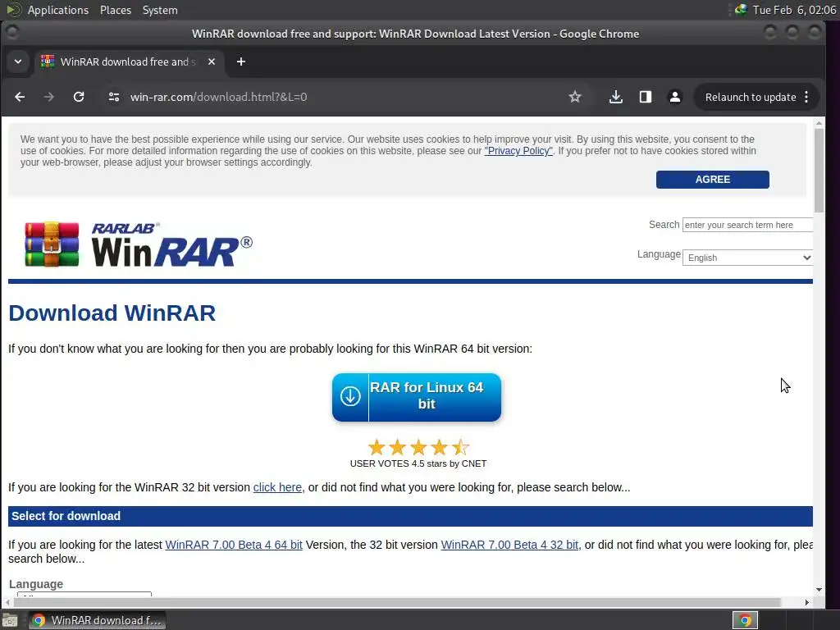This screenshot has height=630, width=840.
Task: Click the WinRAR books logo
Action: coord(52,244)
